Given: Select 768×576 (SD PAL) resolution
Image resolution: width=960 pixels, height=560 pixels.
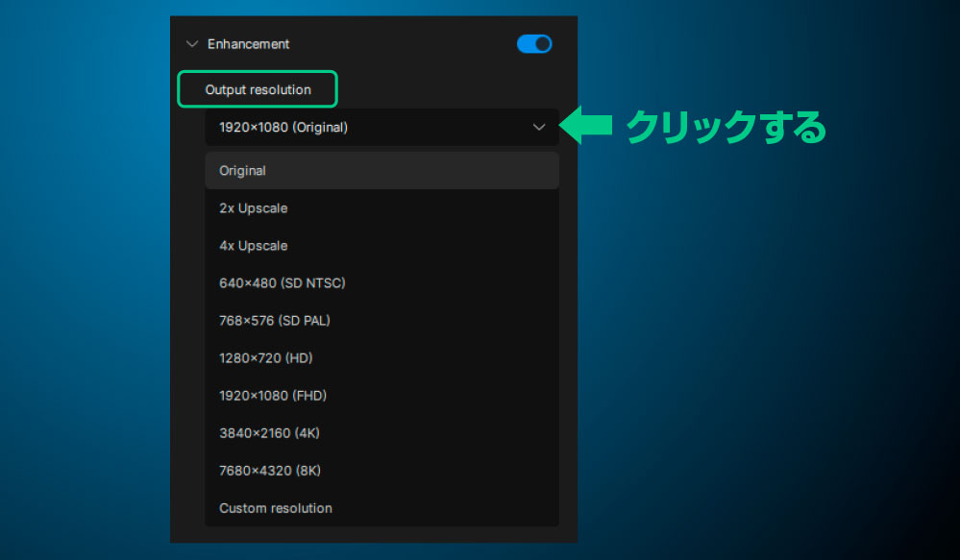Looking at the screenshot, I should coord(274,321).
